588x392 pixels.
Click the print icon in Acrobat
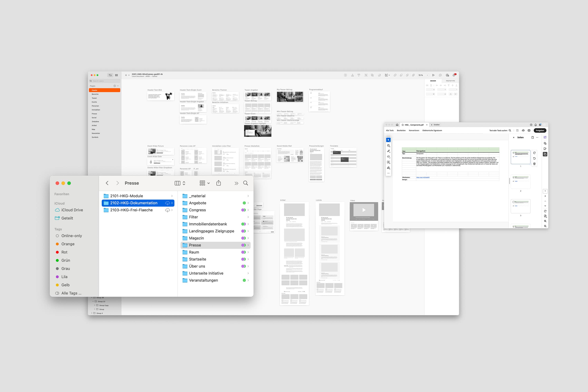pyautogui.click(x=529, y=131)
